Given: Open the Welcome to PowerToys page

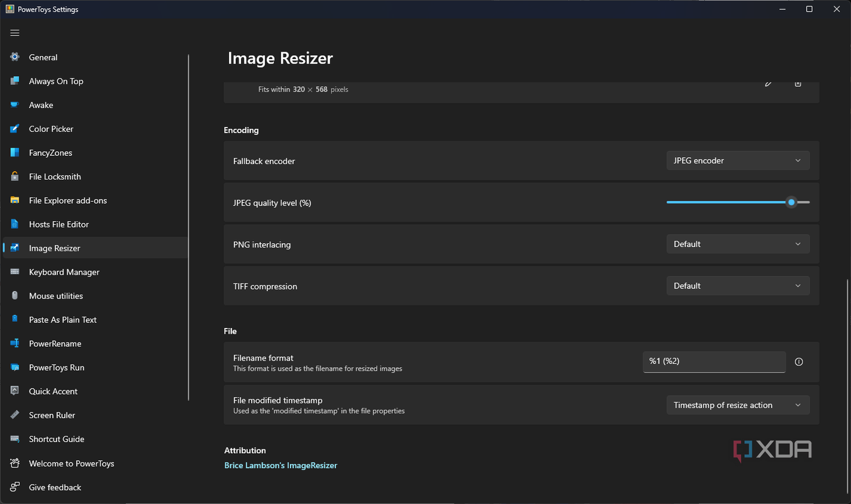Looking at the screenshot, I should (x=96, y=464).
